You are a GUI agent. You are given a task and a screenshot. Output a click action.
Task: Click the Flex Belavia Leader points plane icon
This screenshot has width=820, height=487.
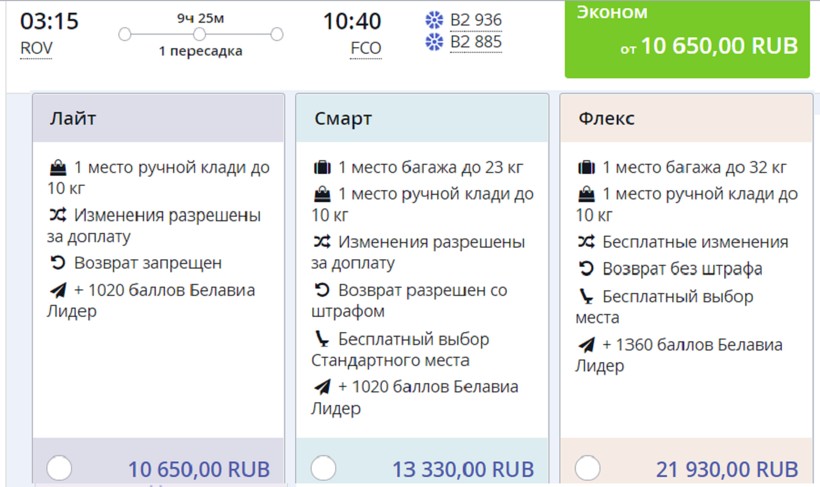click(x=586, y=345)
